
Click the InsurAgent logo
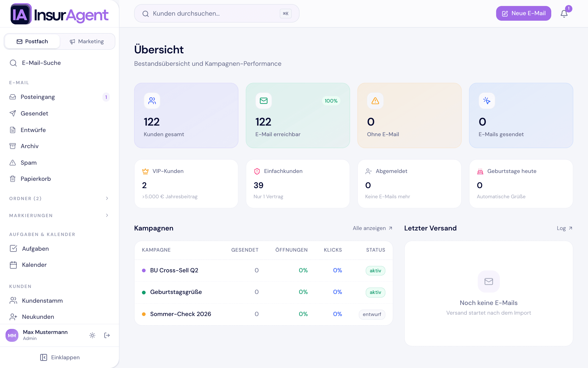59,14
